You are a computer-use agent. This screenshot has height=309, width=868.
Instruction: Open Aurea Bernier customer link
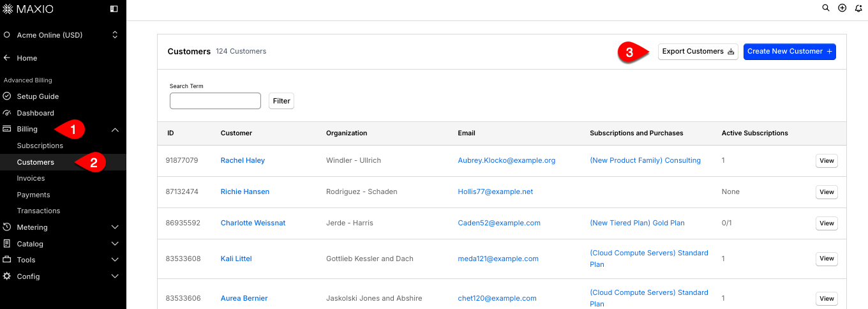point(244,298)
